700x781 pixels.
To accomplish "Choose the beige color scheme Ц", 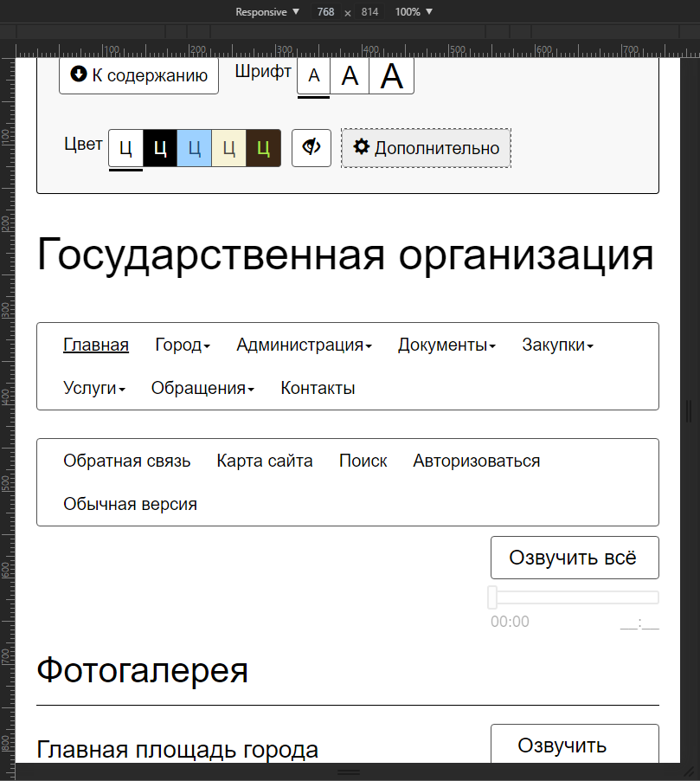I will (229, 148).
